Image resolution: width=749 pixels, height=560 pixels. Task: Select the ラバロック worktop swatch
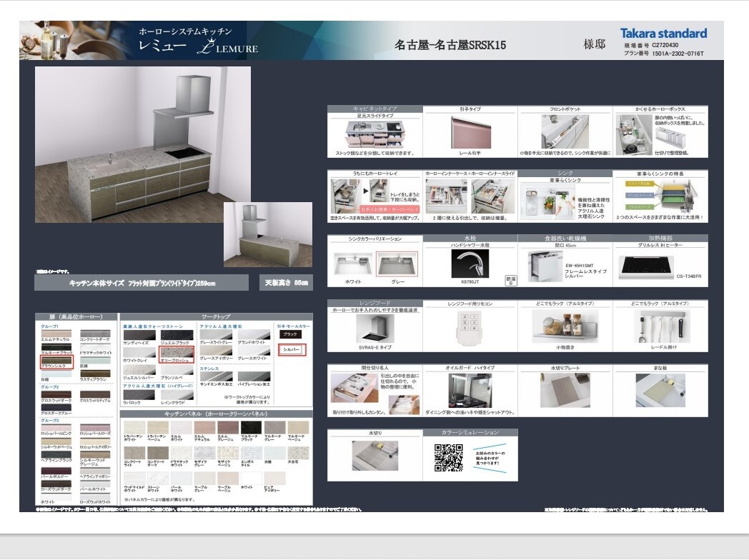click(x=139, y=395)
